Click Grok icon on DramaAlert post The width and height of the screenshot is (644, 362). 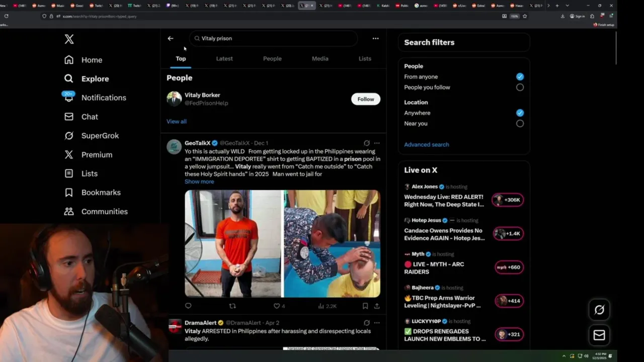[x=366, y=323]
